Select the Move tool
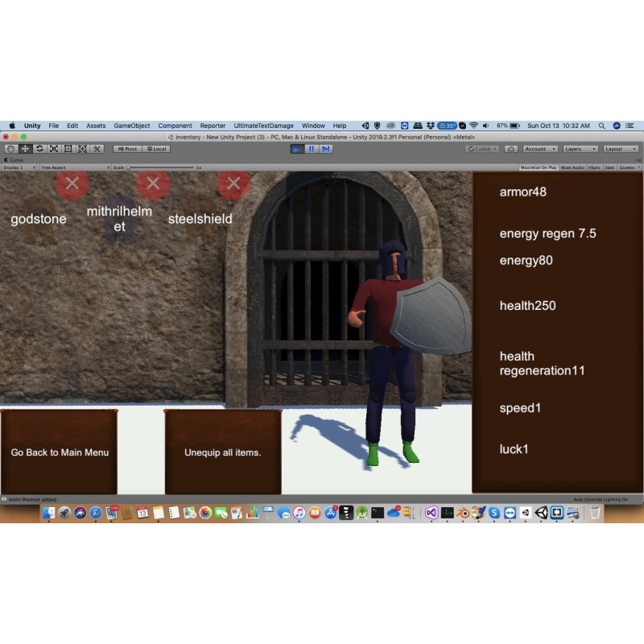644x644 pixels. tap(25, 149)
